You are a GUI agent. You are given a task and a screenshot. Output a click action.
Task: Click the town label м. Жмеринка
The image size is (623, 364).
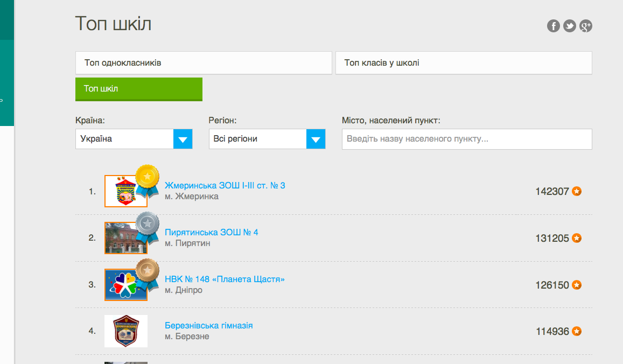pos(192,197)
